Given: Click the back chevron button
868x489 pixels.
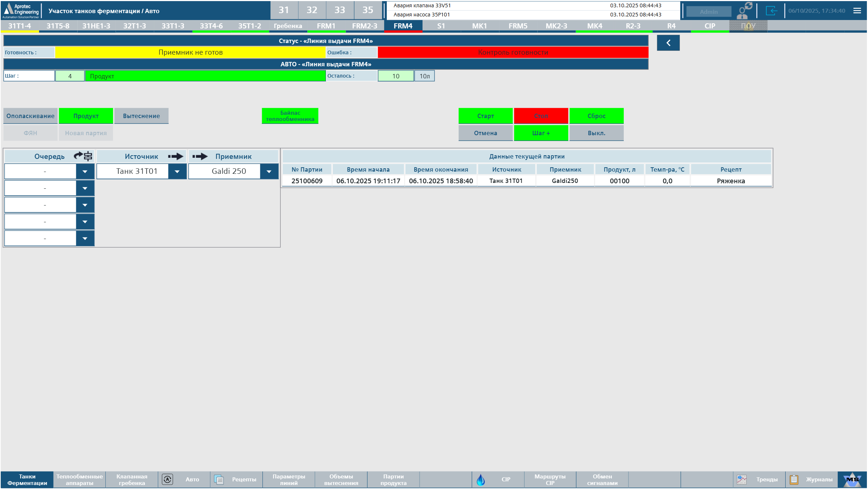Looking at the screenshot, I should (668, 43).
